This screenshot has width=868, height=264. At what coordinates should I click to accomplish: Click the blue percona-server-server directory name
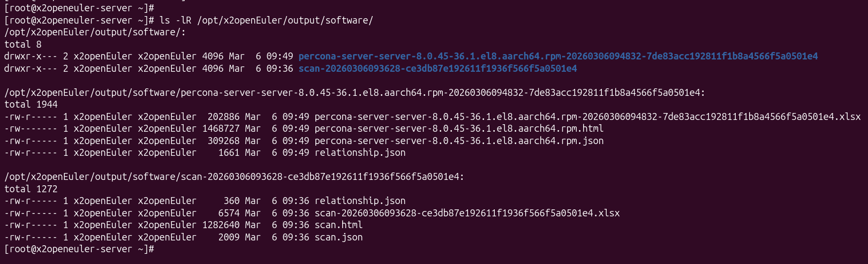tap(557, 56)
